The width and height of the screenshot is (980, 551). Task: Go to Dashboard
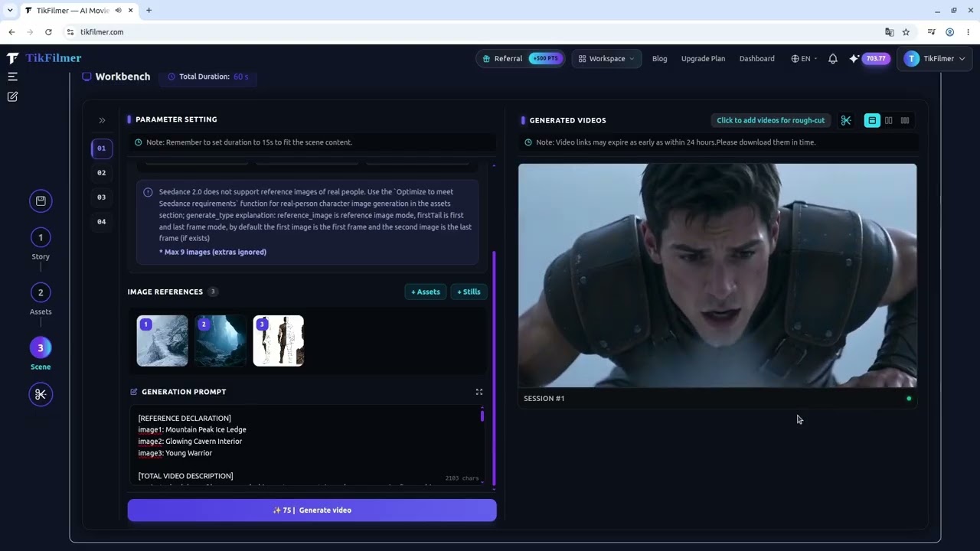(x=756, y=58)
